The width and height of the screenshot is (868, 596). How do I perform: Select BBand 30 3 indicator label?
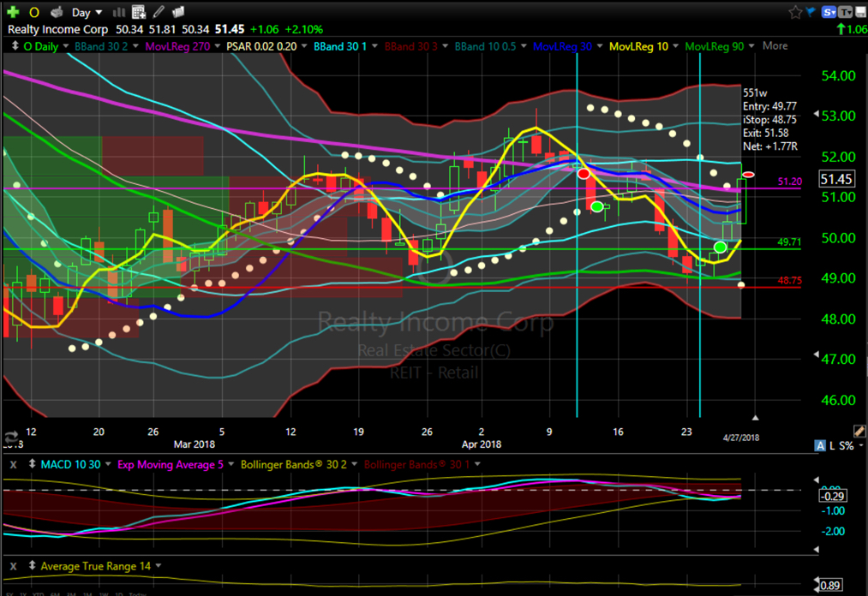coord(410,46)
